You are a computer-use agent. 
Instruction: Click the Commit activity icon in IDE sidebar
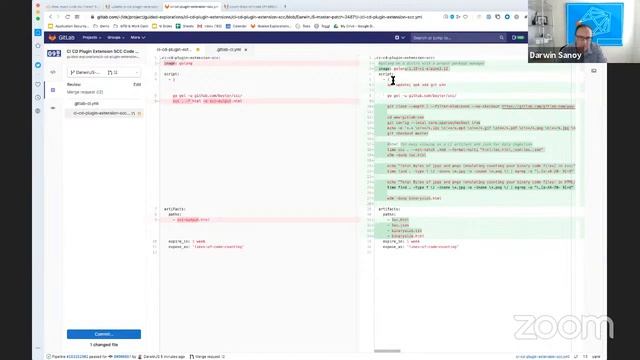pos(53,108)
